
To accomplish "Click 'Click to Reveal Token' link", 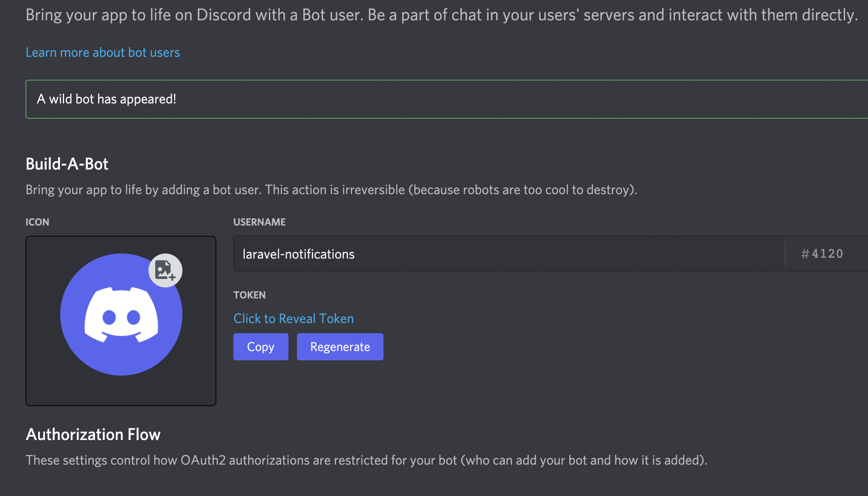I will [293, 318].
